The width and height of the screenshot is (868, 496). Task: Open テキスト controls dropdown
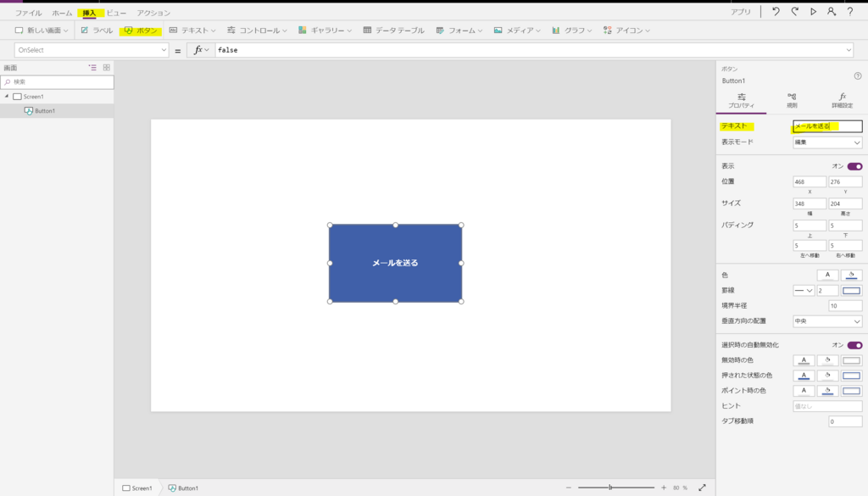(x=192, y=31)
